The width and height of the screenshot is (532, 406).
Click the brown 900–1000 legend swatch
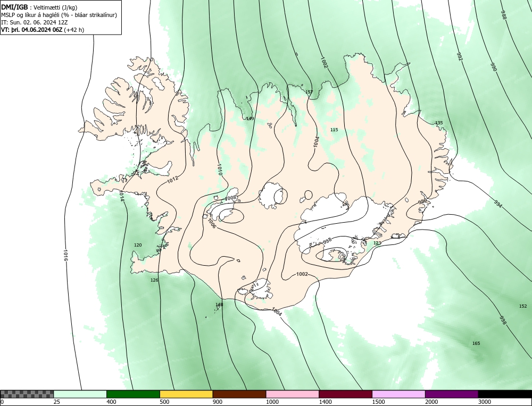point(239,394)
